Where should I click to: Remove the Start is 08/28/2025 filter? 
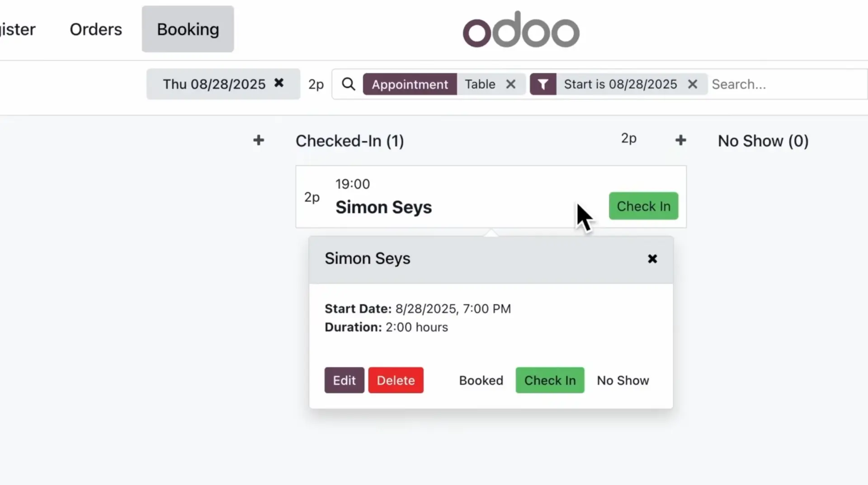click(693, 84)
